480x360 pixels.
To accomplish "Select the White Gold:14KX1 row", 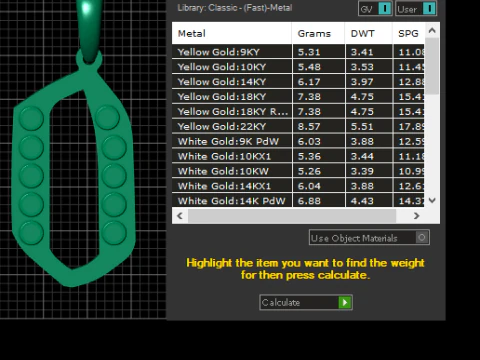I will pos(298,186).
